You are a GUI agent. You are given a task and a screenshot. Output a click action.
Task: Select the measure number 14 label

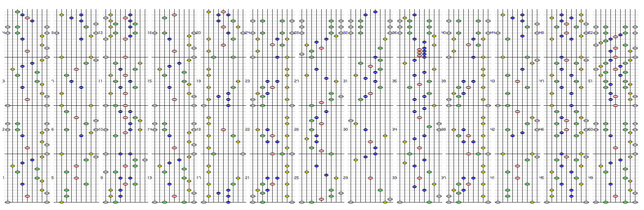[x=149, y=130]
